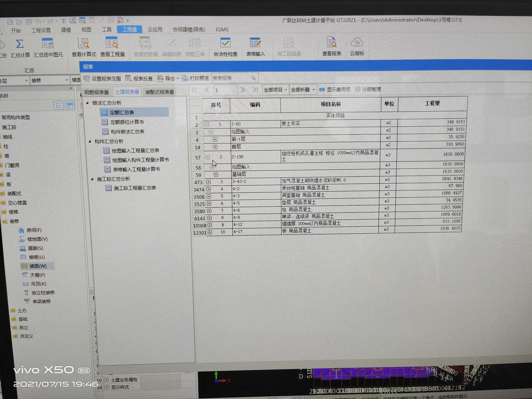Collapse the 施工段汇总分析 tree node

pos(92,179)
